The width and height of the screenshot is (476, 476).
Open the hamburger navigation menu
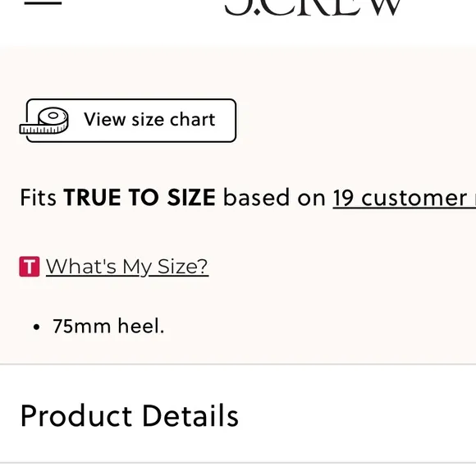[x=43, y=3]
